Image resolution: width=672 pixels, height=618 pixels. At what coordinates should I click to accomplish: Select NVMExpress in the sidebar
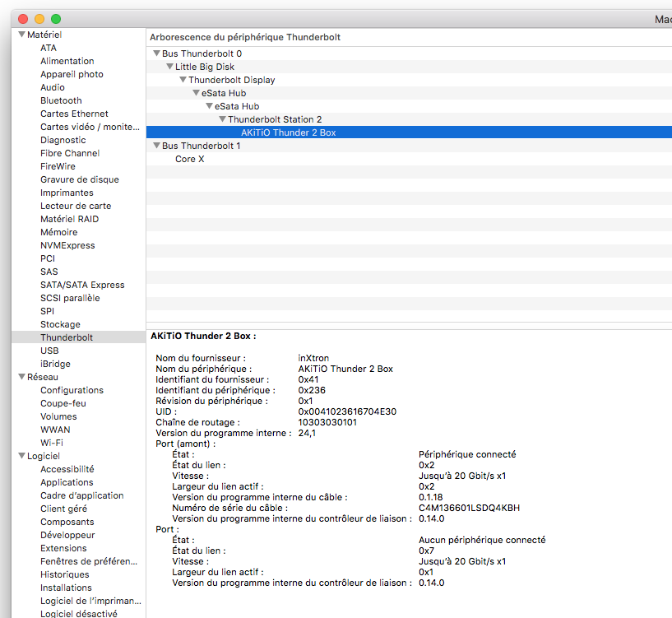pyautogui.click(x=67, y=245)
